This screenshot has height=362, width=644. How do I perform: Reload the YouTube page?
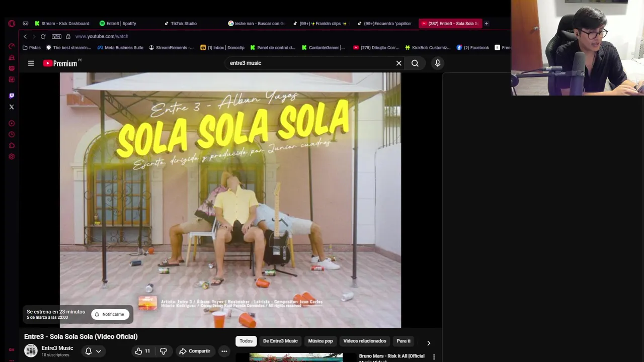43,37
